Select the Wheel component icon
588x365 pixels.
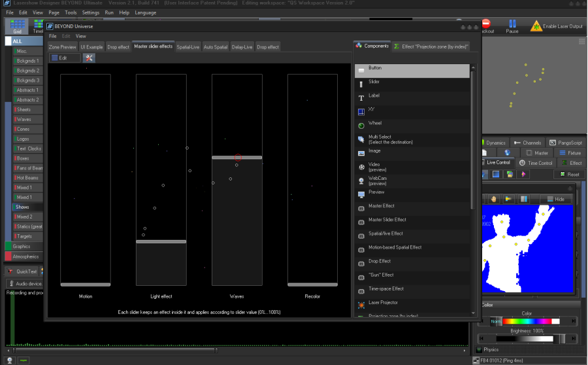tap(361, 124)
